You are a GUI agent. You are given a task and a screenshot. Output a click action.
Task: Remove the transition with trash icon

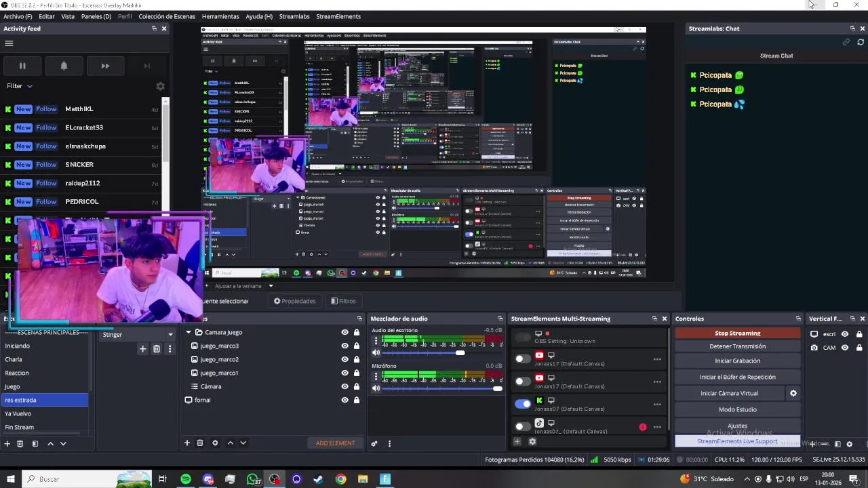pyautogui.click(x=157, y=348)
